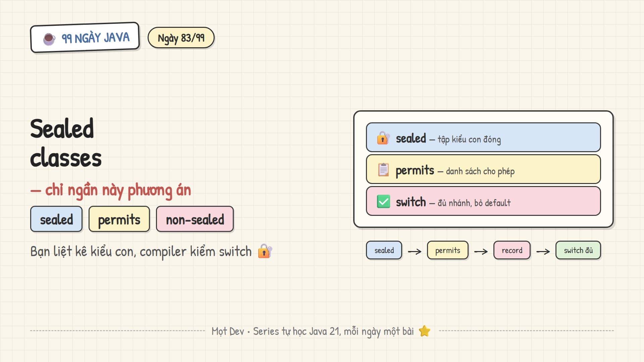Click the 'sealed — tập kiểu con đóng' row
Viewport: 644px width, 362px height.
tap(483, 137)
